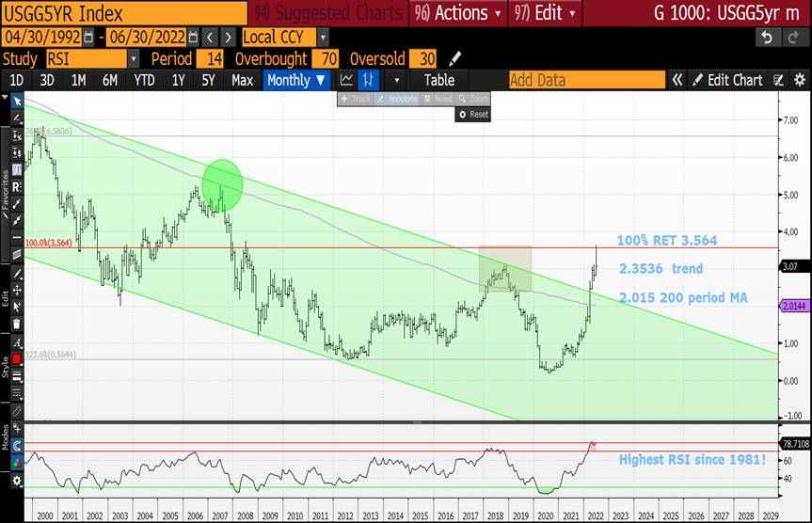Screen dimensions: 812x523
Task: Select the 3D range tab
Action: (47, 80)
